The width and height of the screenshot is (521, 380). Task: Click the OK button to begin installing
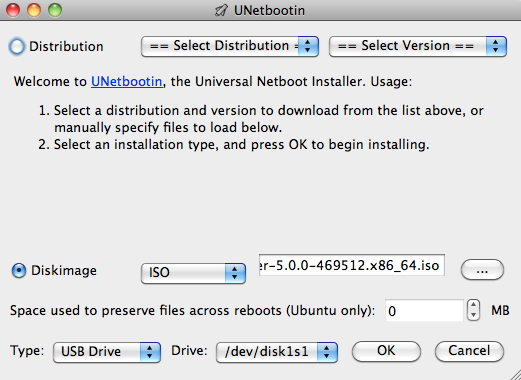[386, 351]
